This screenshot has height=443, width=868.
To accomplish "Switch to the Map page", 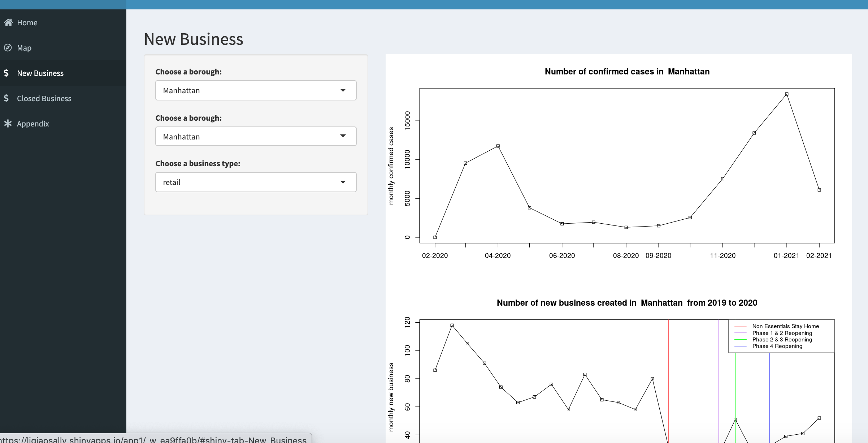I will [x=24, y=48].
